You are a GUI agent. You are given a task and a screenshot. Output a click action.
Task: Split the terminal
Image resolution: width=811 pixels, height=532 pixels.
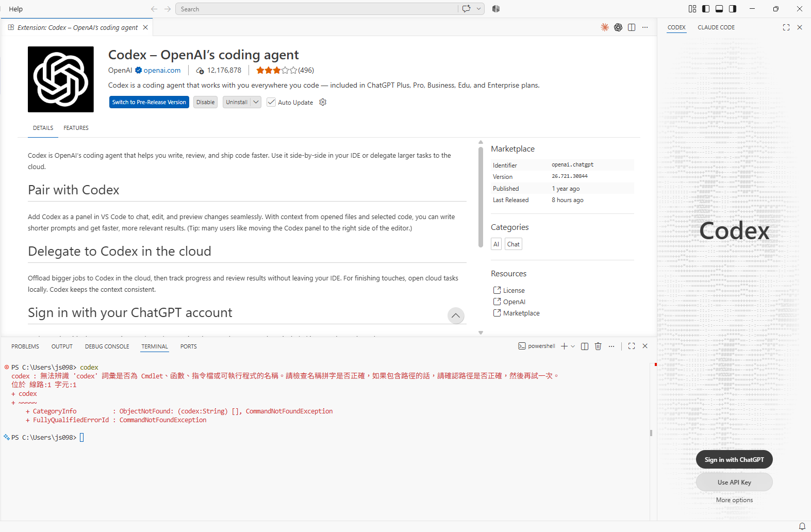point(585,346)
